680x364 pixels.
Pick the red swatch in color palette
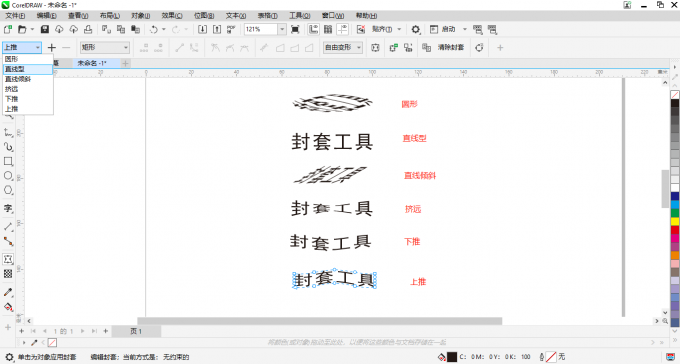(x=675, y=230)
